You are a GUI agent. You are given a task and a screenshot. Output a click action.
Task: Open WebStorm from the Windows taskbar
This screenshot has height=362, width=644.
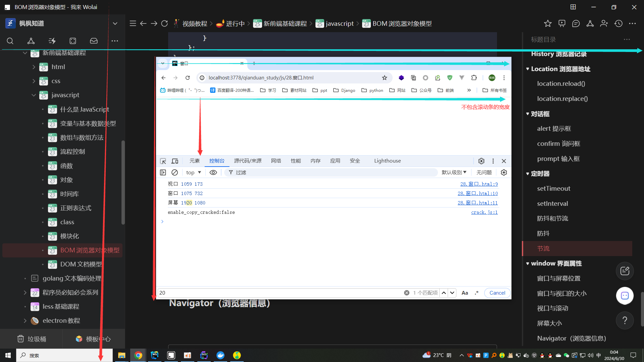(154, 355)
